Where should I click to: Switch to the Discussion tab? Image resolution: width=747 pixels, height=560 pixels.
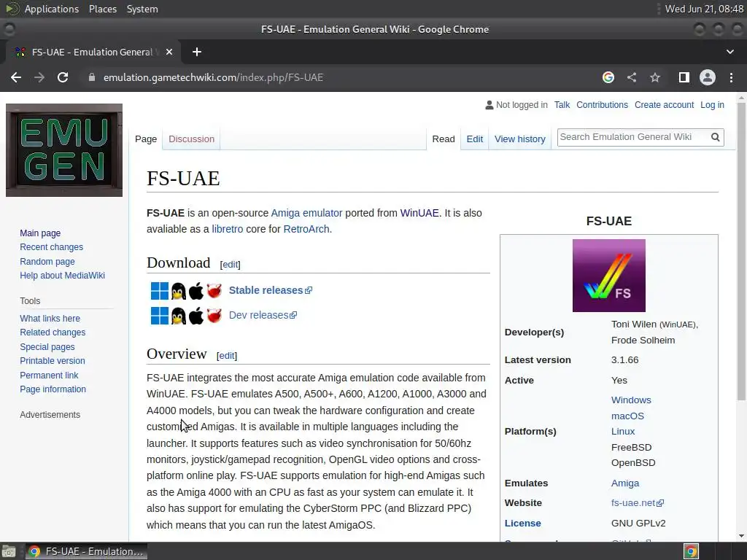coord(192,139)
